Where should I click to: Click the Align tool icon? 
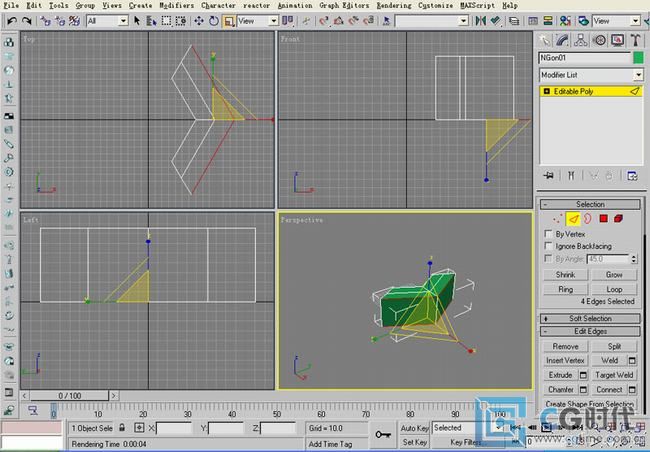tap(495, 21)
